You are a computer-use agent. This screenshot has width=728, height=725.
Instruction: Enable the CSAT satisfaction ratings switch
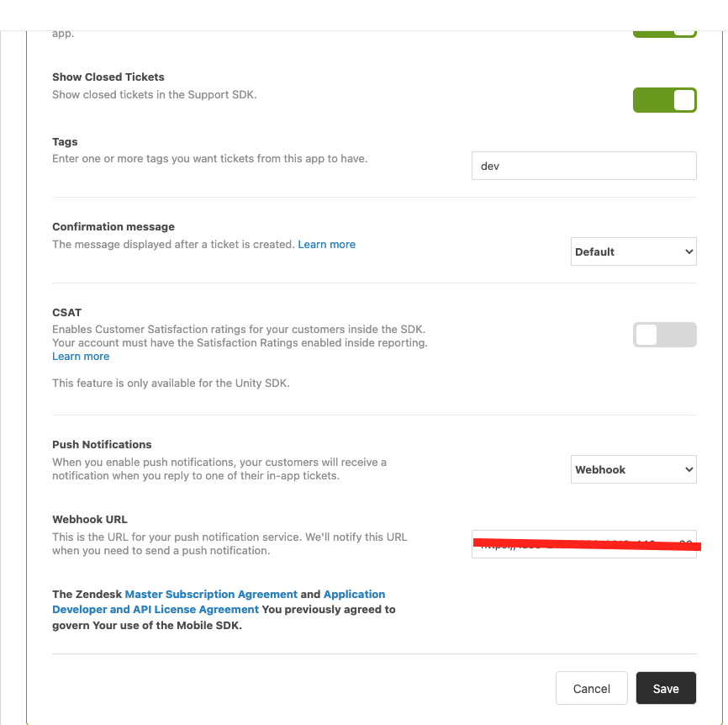pyautogui.click(x=664, y=335)
